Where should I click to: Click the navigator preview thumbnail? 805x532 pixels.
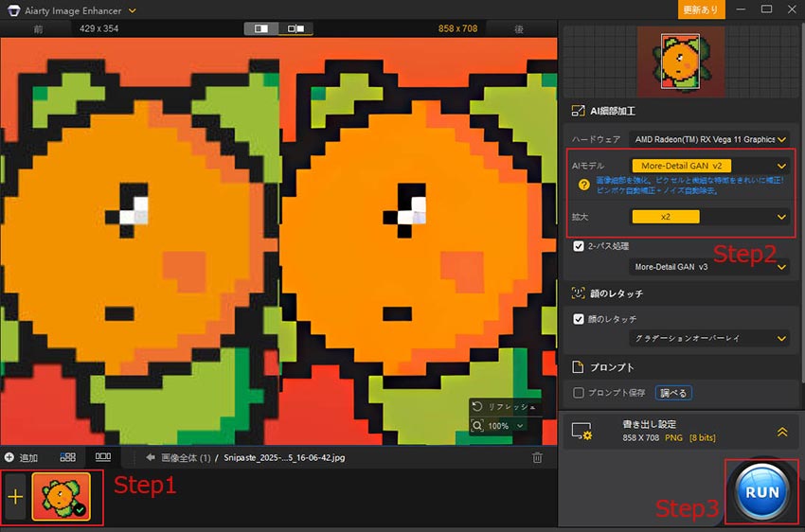coord(681,62)
